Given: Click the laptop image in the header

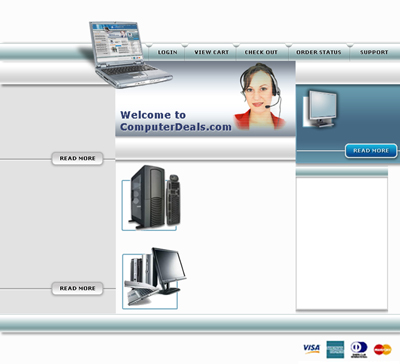Looking at the screenshot, I should pyautogui.click(x=130, y=55).
